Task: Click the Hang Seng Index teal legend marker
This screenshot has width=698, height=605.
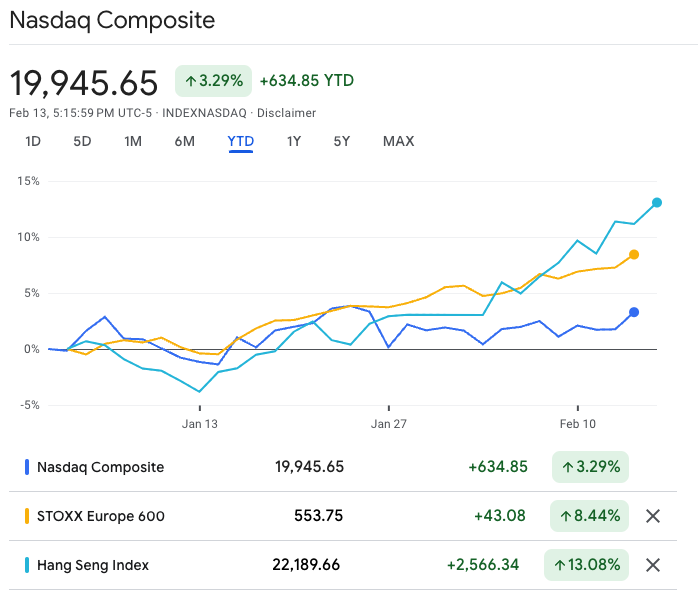Action: pyautogui.click(x=26, y=565)
